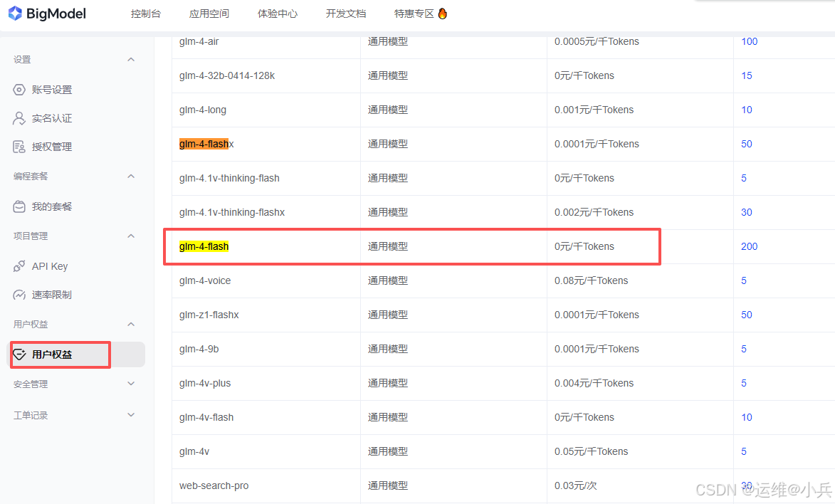
Task: Click the 50 link for glm-z1-flashx
Action: click(747, 315)
